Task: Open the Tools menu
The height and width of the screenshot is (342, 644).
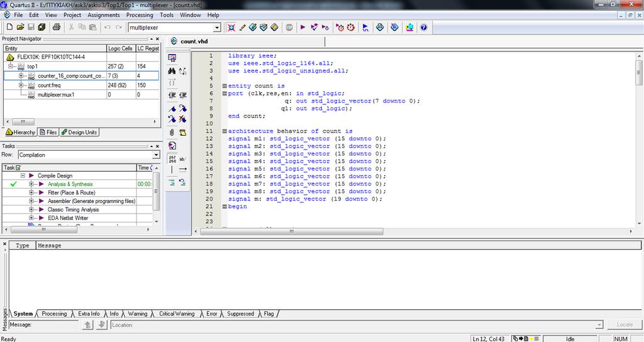Action: coord(166,15)
